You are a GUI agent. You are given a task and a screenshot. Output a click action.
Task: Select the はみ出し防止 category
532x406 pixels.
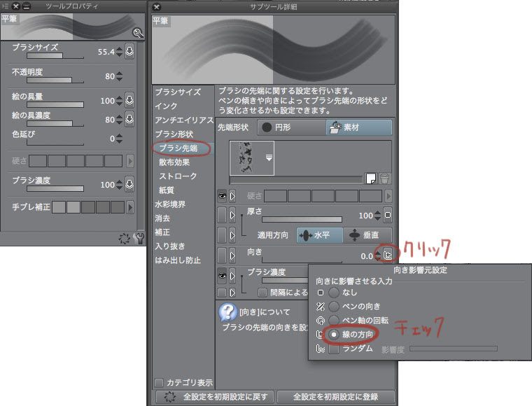[178, 260]
